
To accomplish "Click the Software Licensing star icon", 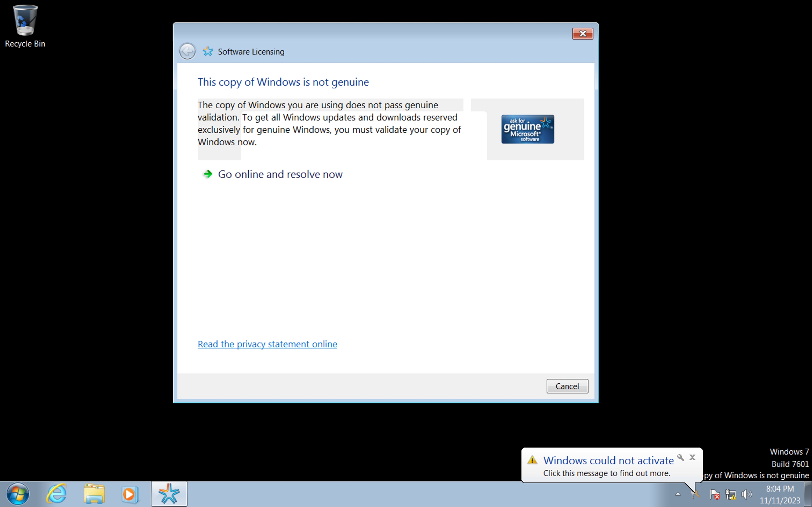I will click(208, 52).
